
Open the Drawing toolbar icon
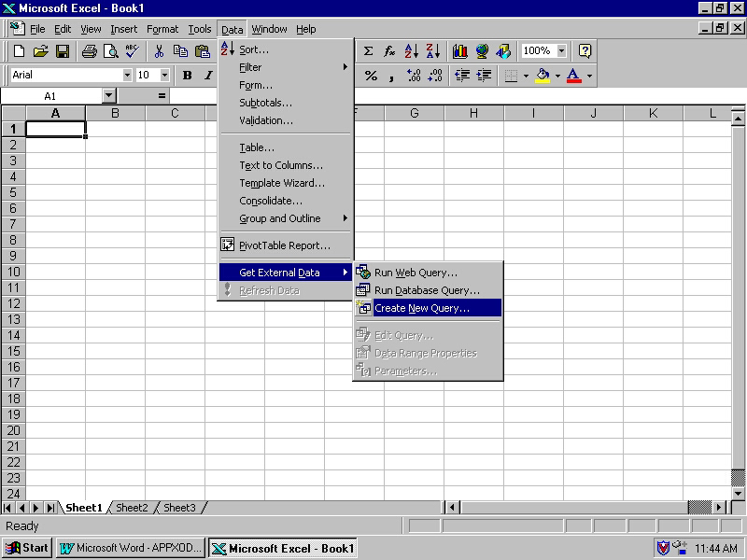(x=503, y=51)
